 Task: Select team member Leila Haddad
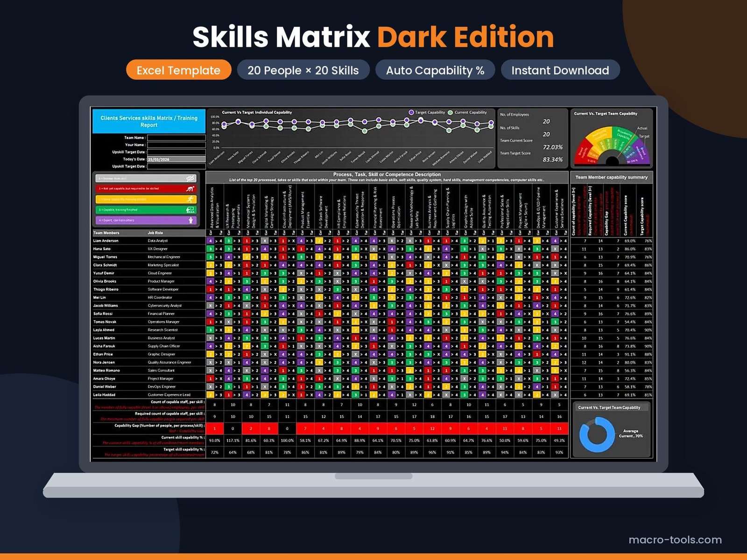[104, 395]
